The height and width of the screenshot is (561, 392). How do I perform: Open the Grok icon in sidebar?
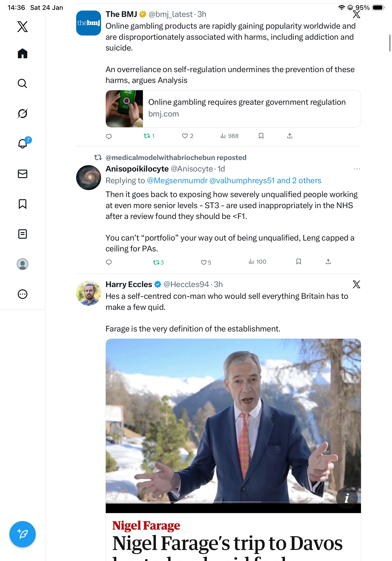click(23, 113)
